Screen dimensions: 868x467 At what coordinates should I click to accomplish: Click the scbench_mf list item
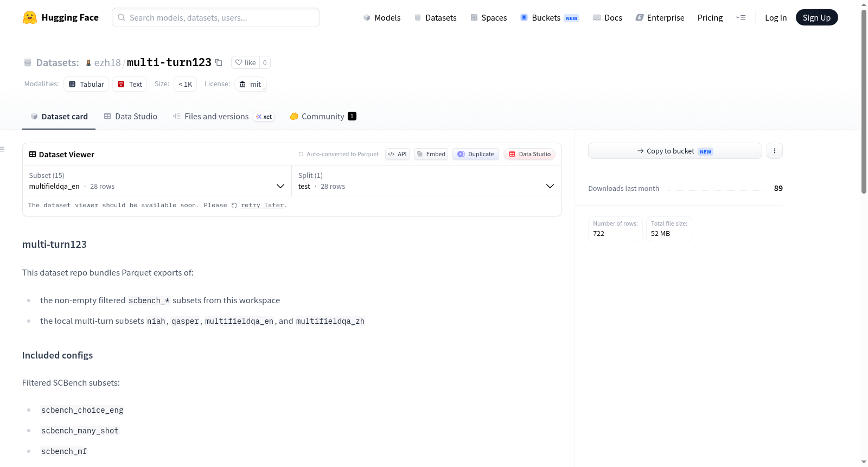64,451
